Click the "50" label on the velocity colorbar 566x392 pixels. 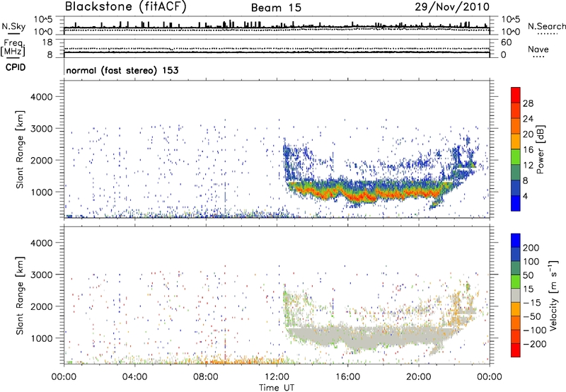(x=528, y=275)
